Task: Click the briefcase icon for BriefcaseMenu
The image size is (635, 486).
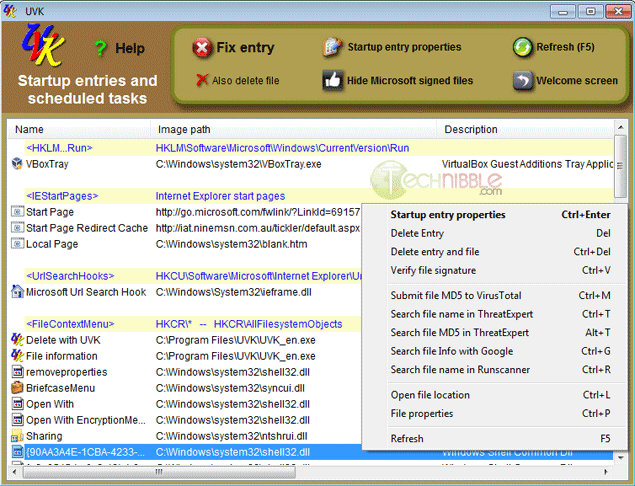Action: (17, 388)
